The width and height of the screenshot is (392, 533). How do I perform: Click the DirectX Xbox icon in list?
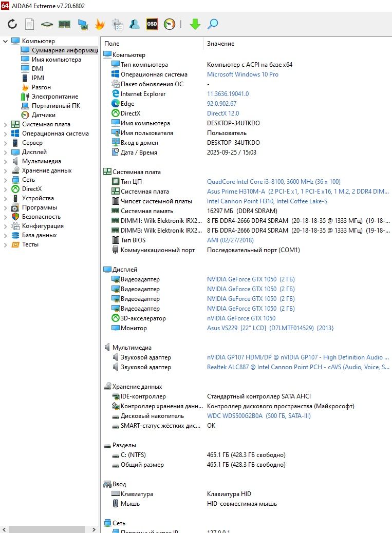coord(116,113)
